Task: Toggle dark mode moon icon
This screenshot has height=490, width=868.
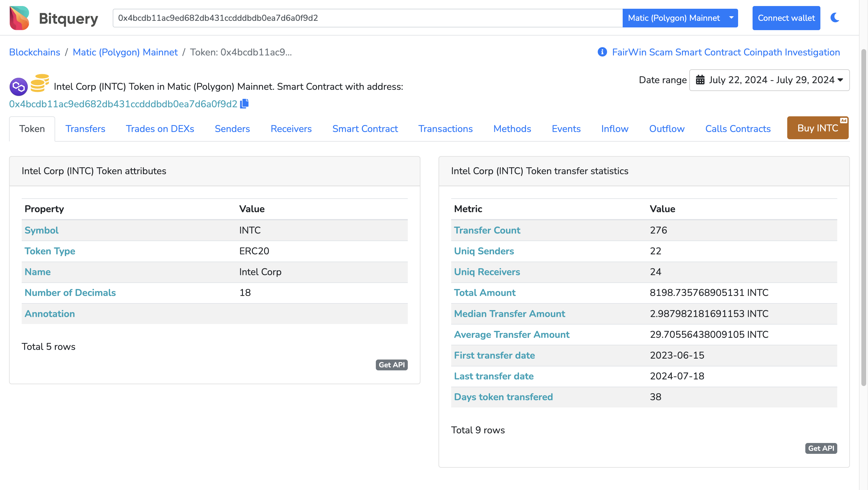Action: [835, 17]
